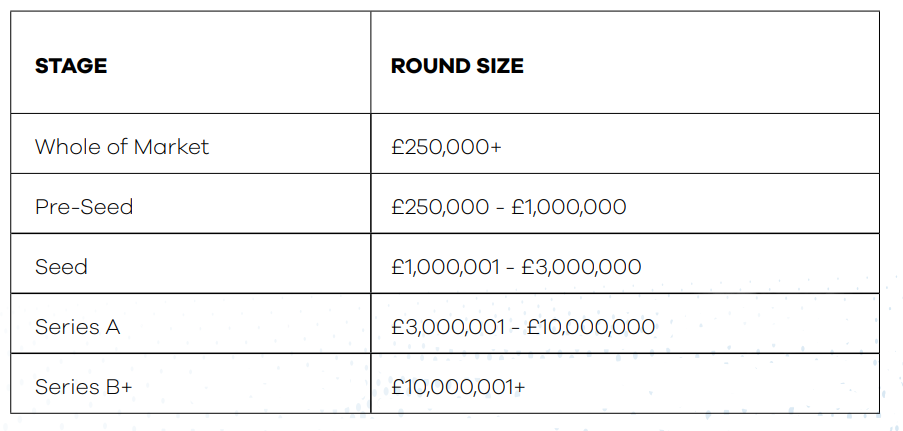The image size is (903, 431).
Task: Click the £1,000,001 lower bound in Seed row
Action: pos(445,267)
